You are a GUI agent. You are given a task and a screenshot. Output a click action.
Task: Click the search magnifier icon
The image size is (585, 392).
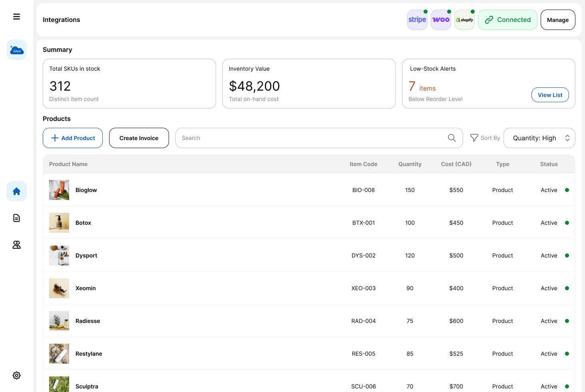[x=452, y=138]
